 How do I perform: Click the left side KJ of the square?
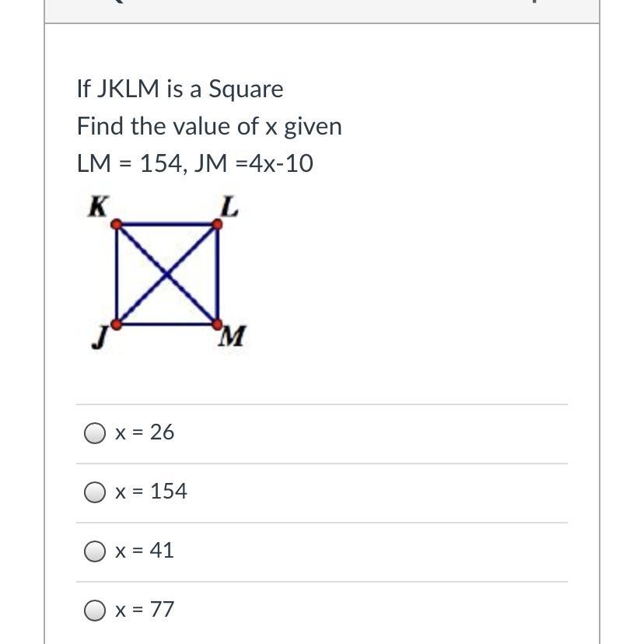point(117,275)
